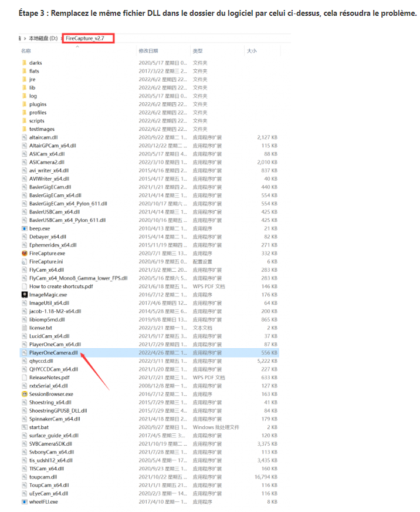Sort by the 类型 type column header
The height and width of the screenshot is (512, 420).
[x=198, y=51]
